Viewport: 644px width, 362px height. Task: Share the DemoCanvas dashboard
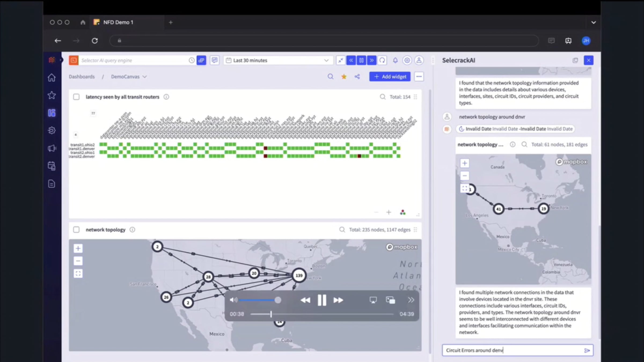click(357, 77)
